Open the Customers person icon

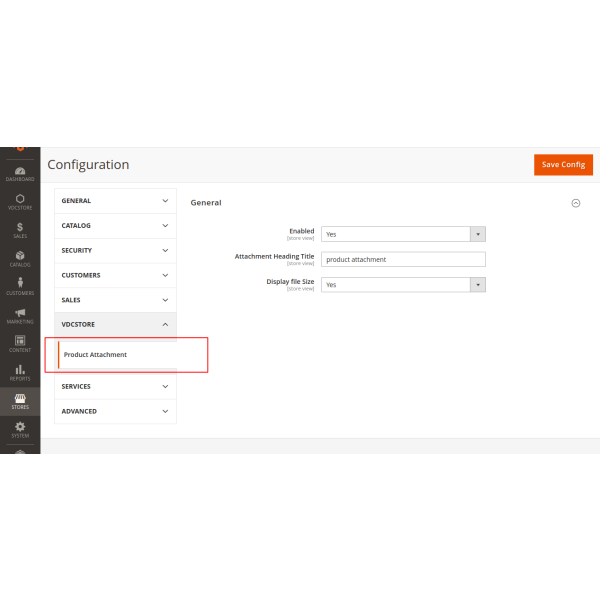point(20,285)
